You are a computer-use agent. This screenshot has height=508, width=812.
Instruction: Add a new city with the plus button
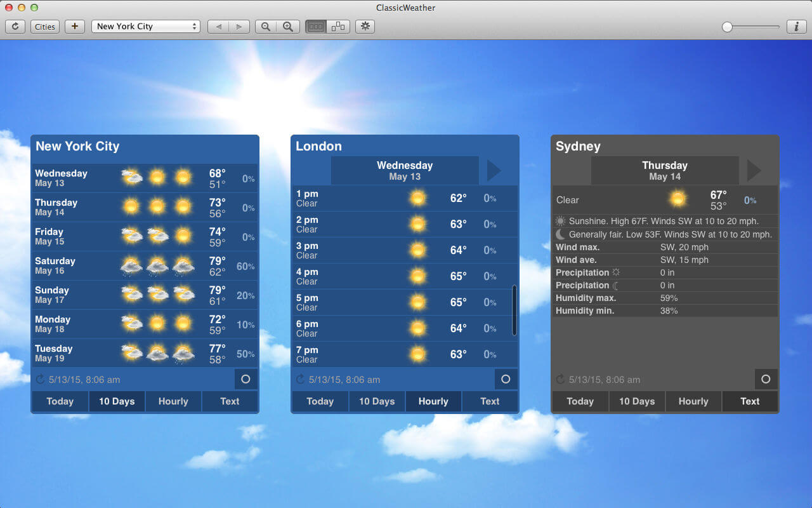click(x=75, y=27)
